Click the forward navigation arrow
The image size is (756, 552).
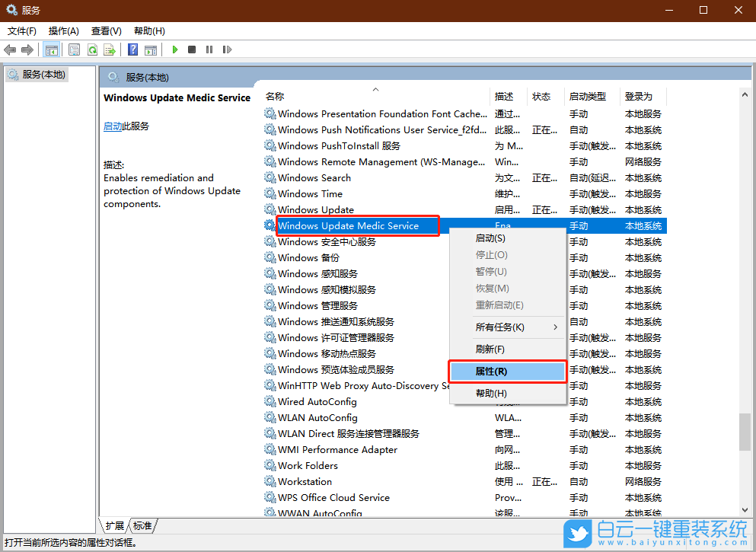click(x=27, y=49)
